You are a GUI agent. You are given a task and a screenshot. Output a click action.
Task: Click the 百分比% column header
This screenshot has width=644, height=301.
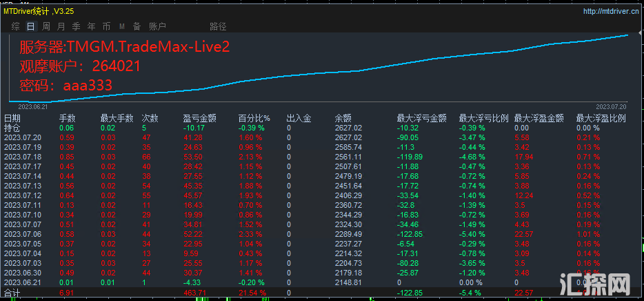click(x=254, y=119)
